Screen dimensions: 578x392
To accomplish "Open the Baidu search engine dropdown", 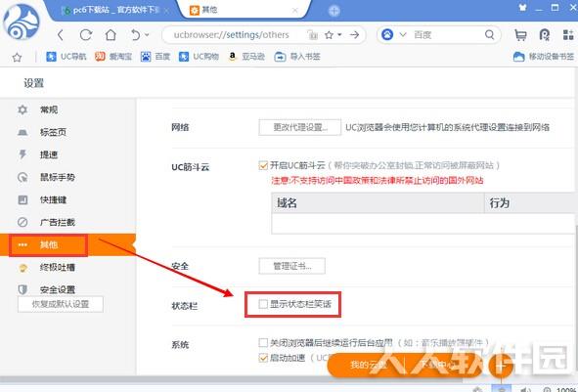I will (403, 35).
